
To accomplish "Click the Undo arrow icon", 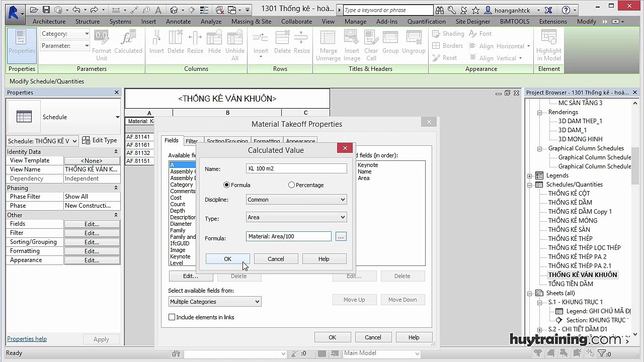I will 76,10.
